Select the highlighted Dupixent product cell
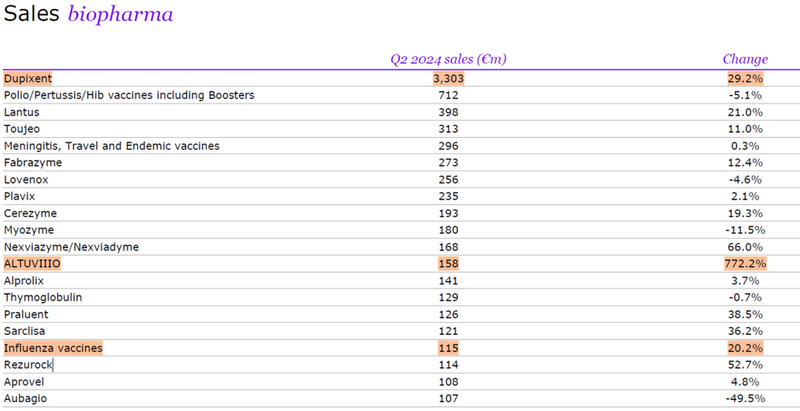 (28, 78)
